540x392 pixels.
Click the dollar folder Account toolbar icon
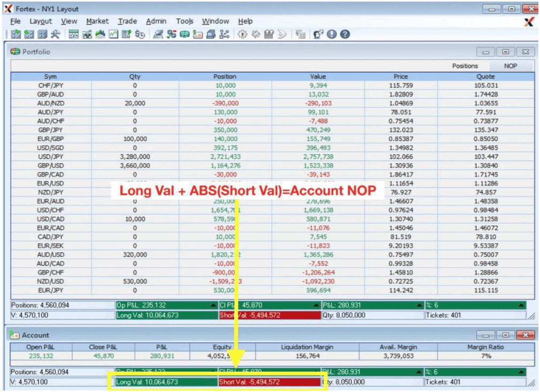198,34
